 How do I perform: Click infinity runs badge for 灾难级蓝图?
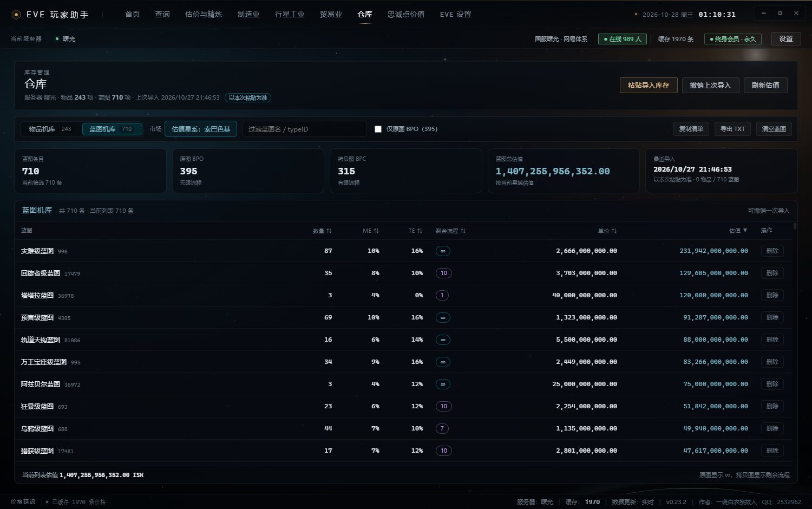coord(443,251)
